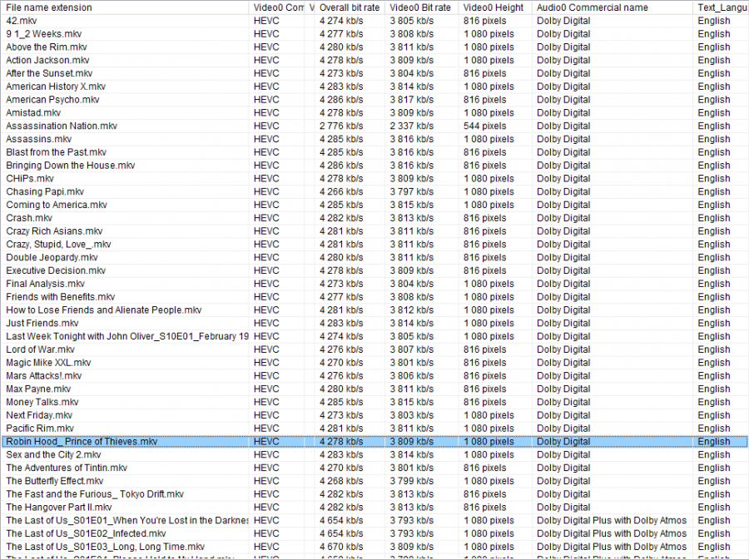Select American History X.mkv
749x560 pixels.
point(56,87)
